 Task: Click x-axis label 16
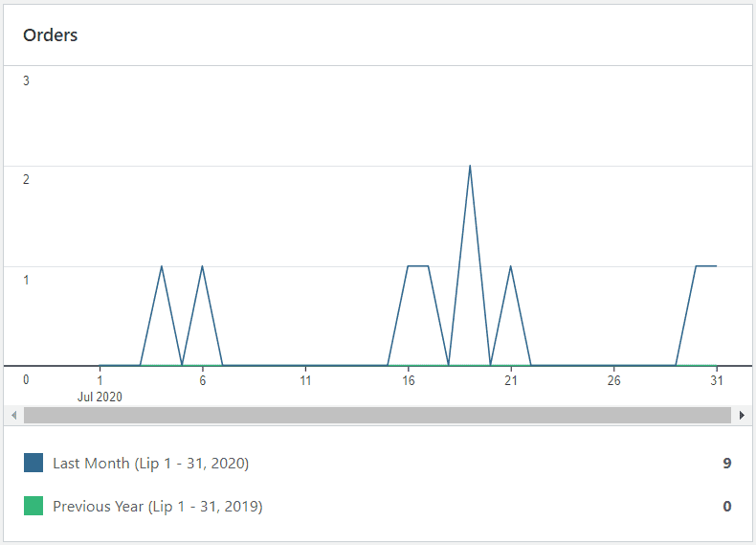409,380
